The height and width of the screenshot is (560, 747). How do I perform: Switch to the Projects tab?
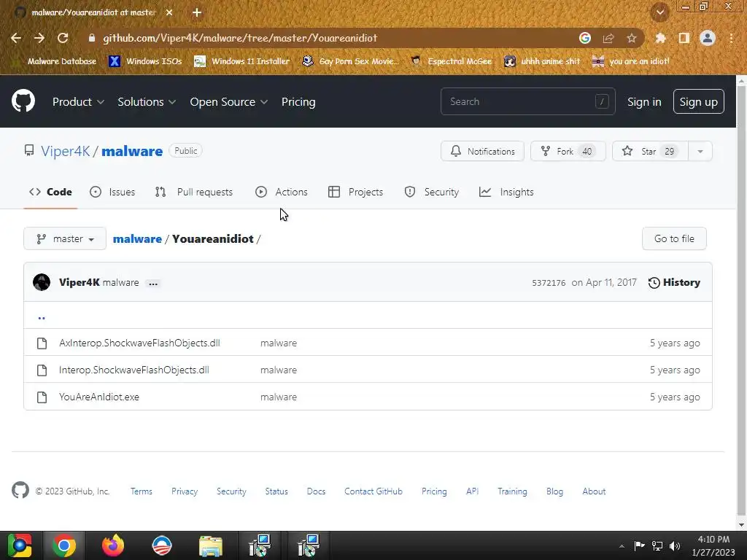click(356, 192)
